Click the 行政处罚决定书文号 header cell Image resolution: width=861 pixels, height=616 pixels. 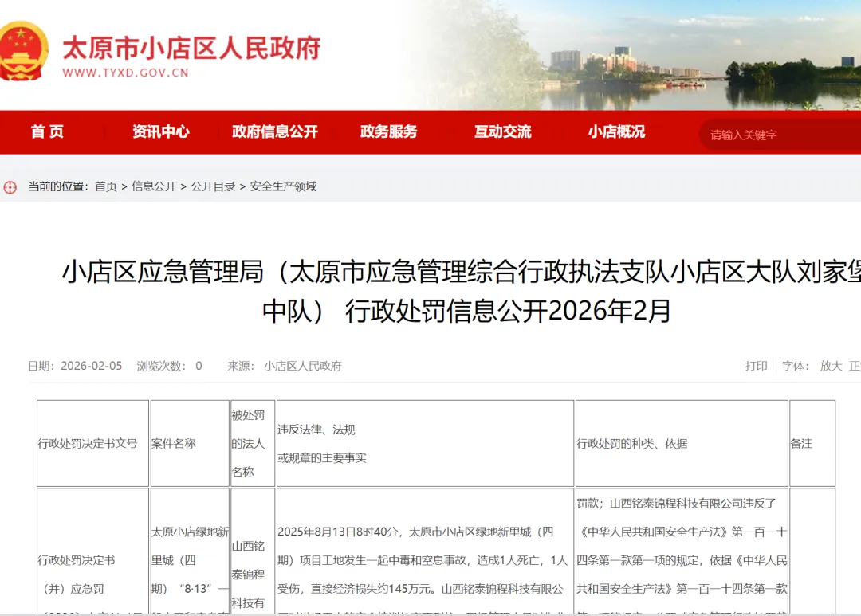tap(92, 443)
